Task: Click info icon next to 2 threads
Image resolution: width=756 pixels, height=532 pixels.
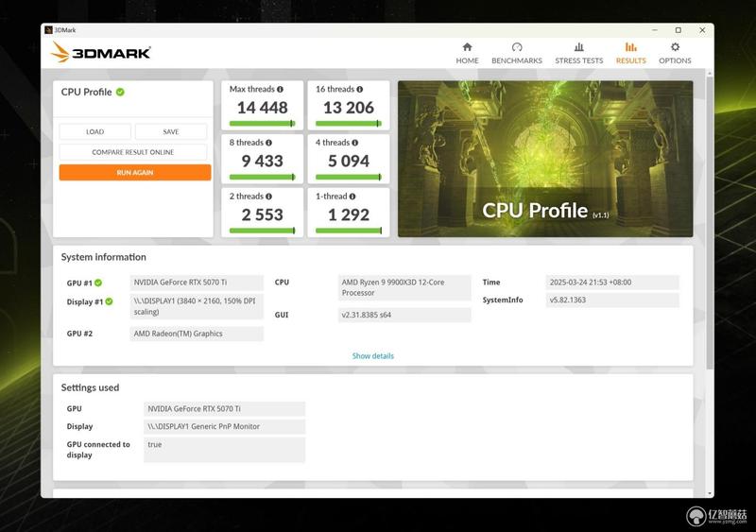Action: click(x=268, y=197)
